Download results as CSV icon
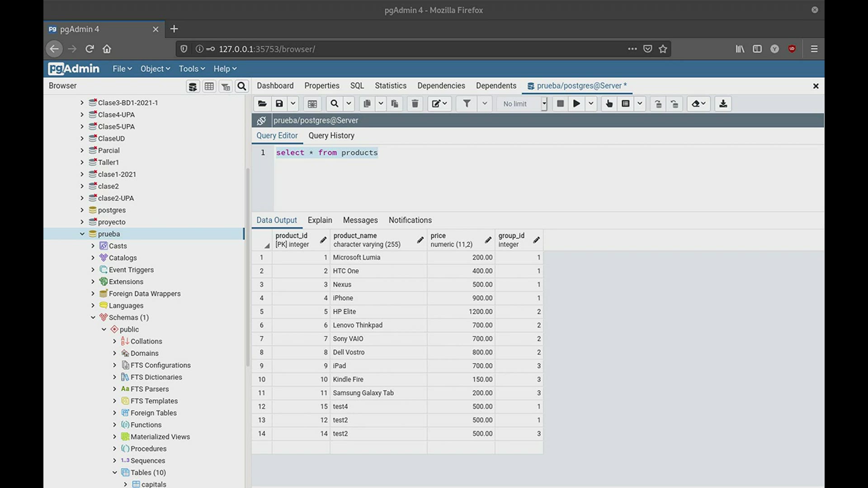The height and width of the screenshot is (488, 868). click(x=723, y=104)
